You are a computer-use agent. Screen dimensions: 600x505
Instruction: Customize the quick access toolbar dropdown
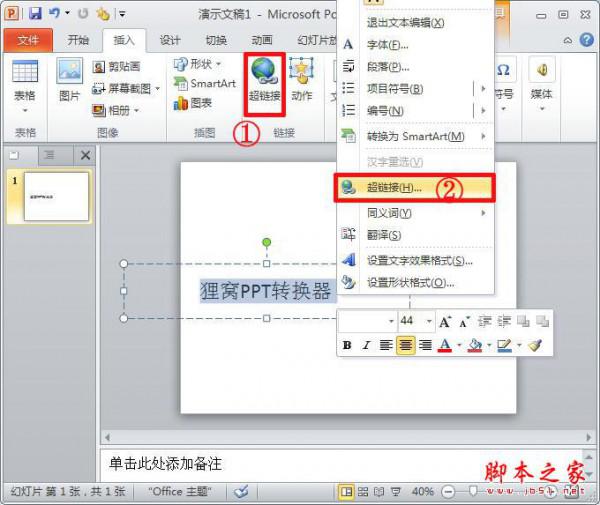122,15
